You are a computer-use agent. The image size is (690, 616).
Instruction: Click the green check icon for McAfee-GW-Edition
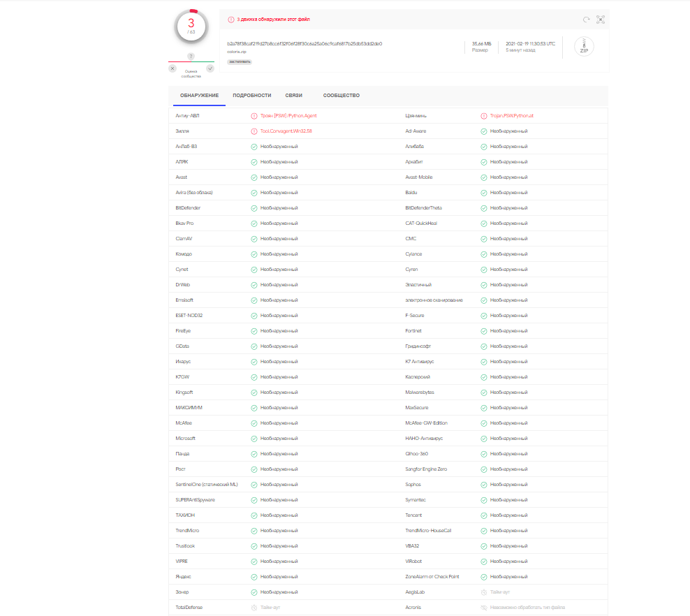click(483, 423)
